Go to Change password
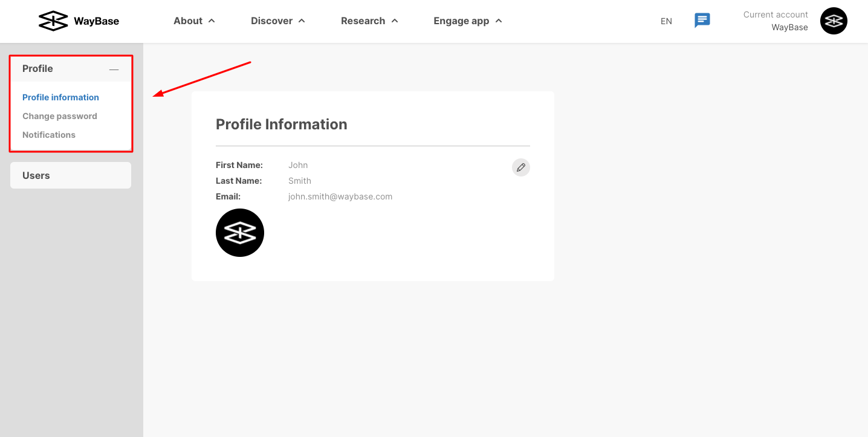868x437 pixels. [x=60, y=116]
